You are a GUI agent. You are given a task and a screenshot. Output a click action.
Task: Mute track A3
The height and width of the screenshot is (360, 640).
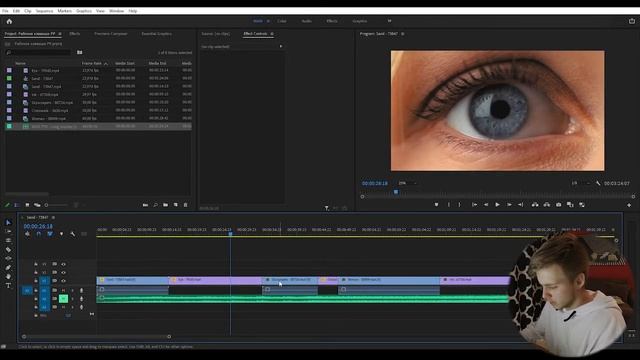63,307
